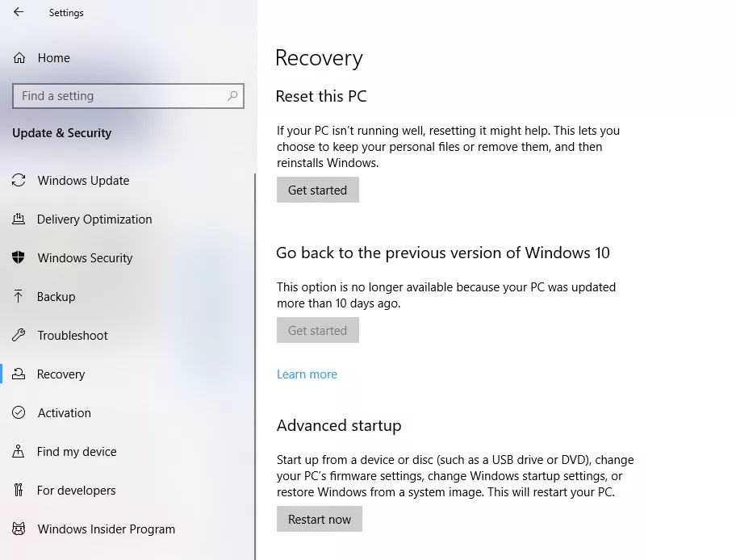Click the back arrow icon
Image resolution: width=736 pixels, height=560 pixels.
click(x=19, y=12)
